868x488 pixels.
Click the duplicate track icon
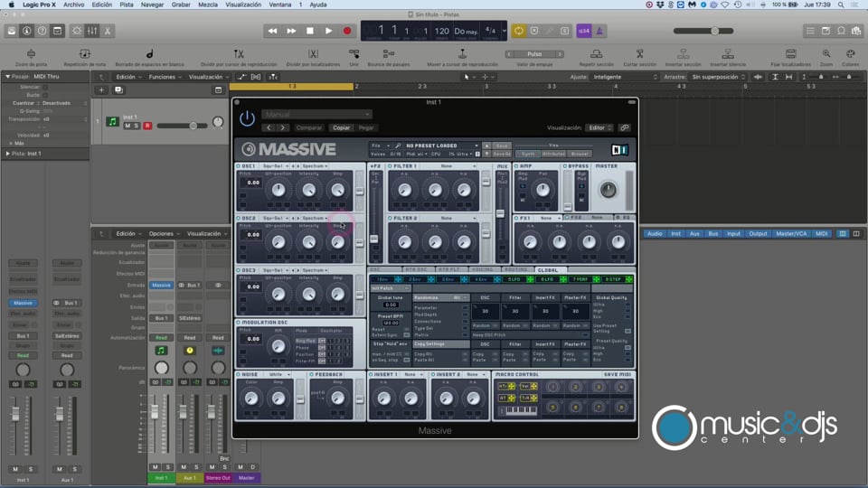tap(118, 89)
